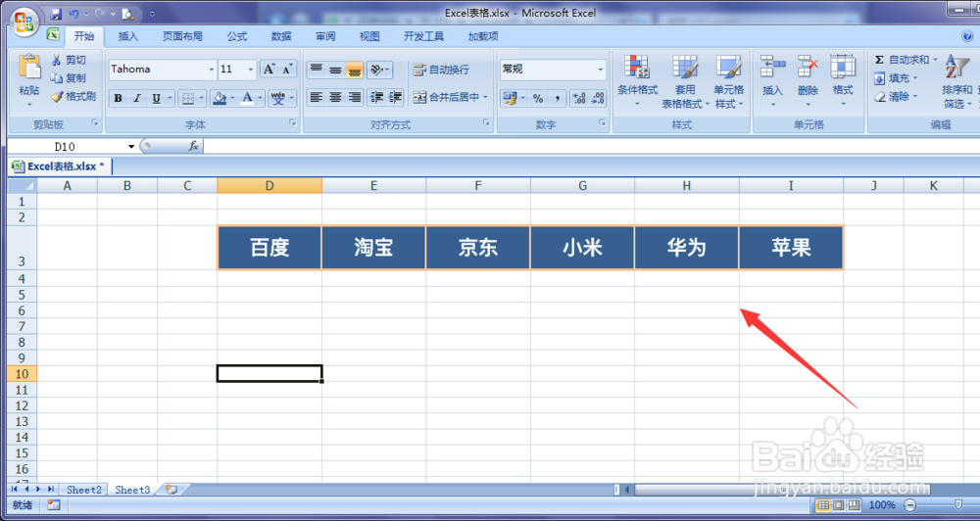Increase the indent
The height and width of the screenshot is (521, 980).
pyautogui.click(x=395, y=98)
